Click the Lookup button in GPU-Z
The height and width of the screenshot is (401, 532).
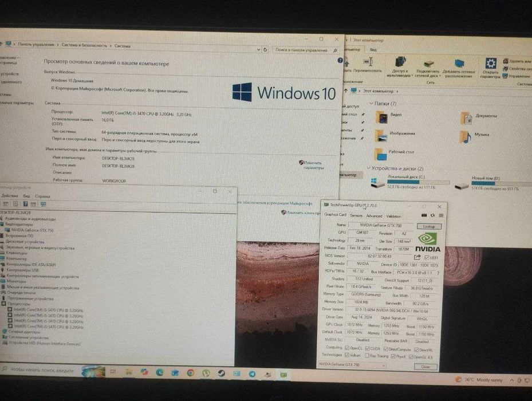(x=429, y=226)
